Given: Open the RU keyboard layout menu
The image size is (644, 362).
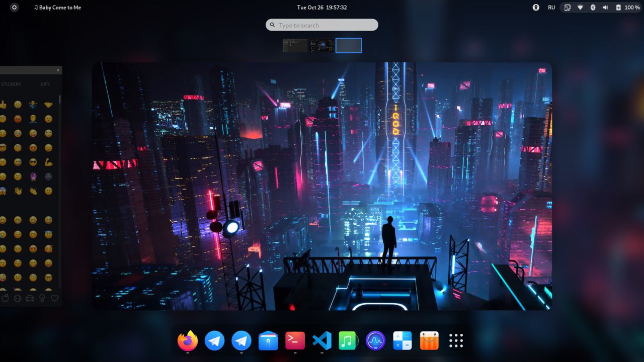Looking at the screenshot, I should tap(551, 8).
